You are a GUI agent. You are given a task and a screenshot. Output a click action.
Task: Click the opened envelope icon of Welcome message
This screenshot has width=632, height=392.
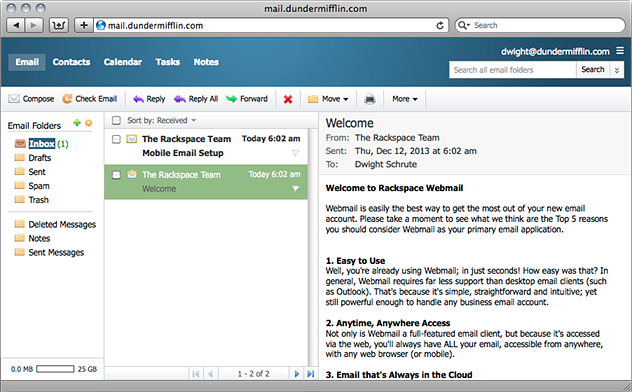coord(132,174)
